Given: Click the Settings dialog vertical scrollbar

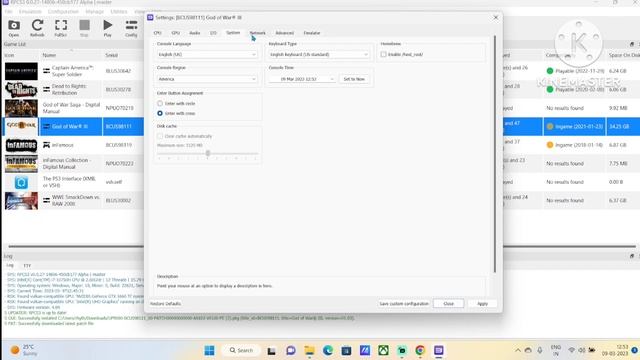Looking at the screenshot, I should pyautogui.click(x=495, y=154).
